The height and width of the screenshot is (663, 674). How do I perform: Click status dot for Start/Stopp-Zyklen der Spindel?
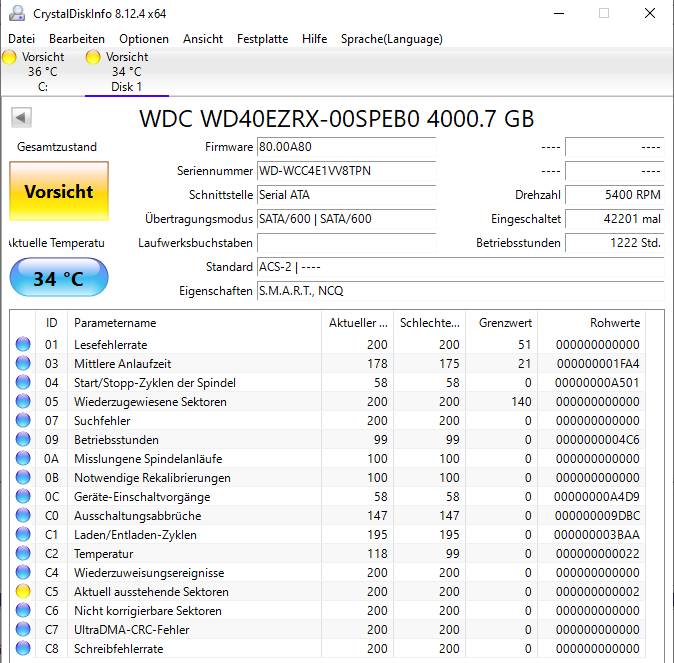tap(23, 382)
